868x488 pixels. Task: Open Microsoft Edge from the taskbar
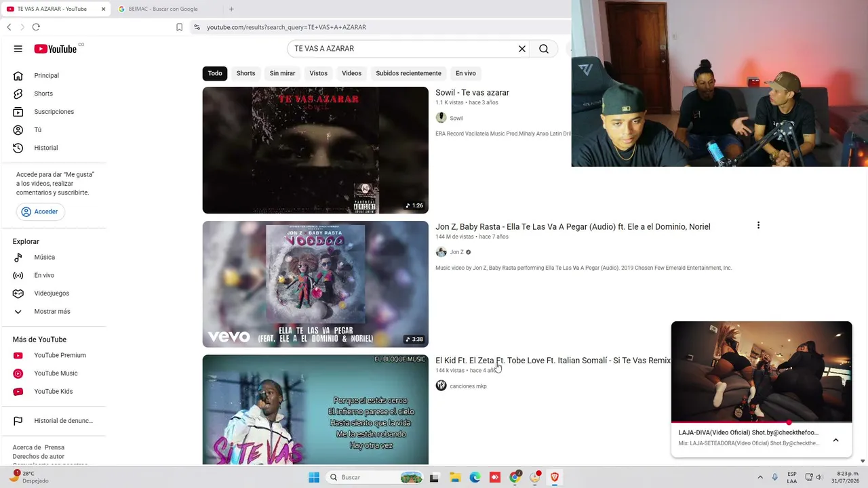475,477
